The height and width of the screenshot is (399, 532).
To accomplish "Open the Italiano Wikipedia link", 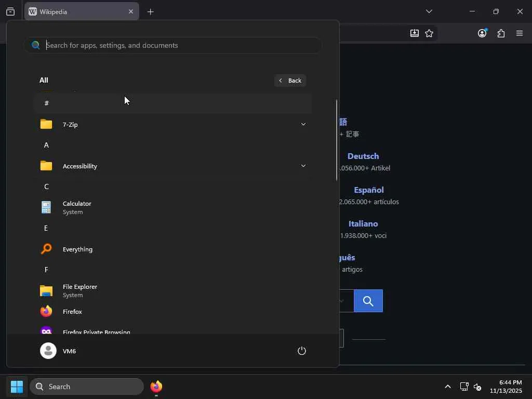I will (363, 223).
